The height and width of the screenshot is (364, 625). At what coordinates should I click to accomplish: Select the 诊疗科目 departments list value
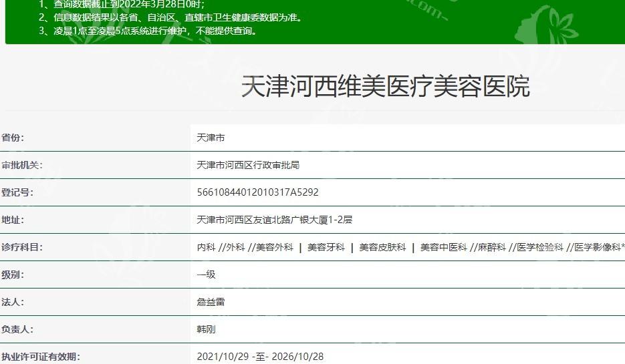click(410, 247)
